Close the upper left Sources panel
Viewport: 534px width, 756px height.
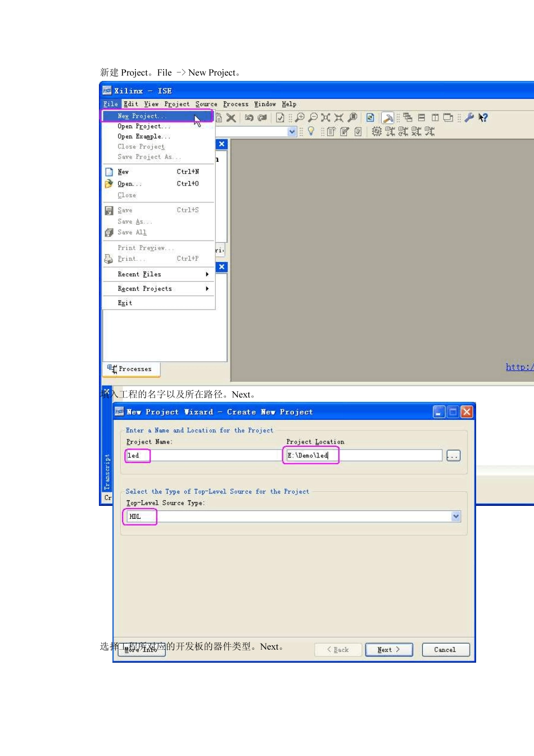tap(221, 144)
